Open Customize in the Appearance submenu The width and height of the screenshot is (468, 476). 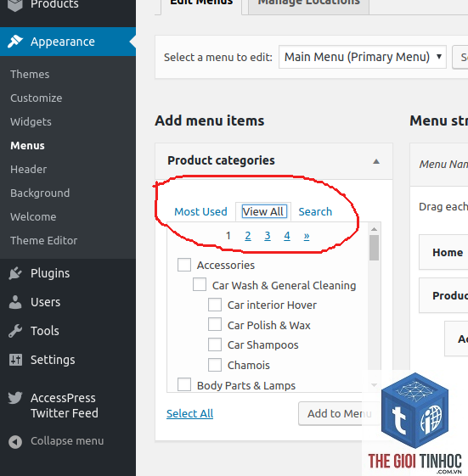point(37,98)
